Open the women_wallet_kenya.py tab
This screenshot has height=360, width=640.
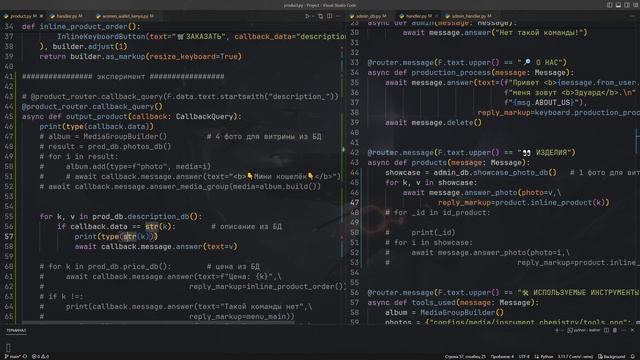point(126,16)
